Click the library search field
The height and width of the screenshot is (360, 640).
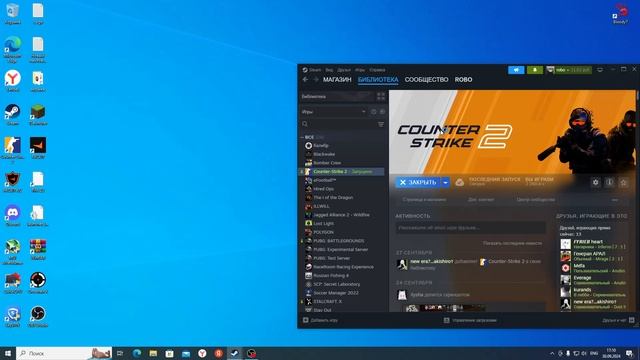point(338,124)
